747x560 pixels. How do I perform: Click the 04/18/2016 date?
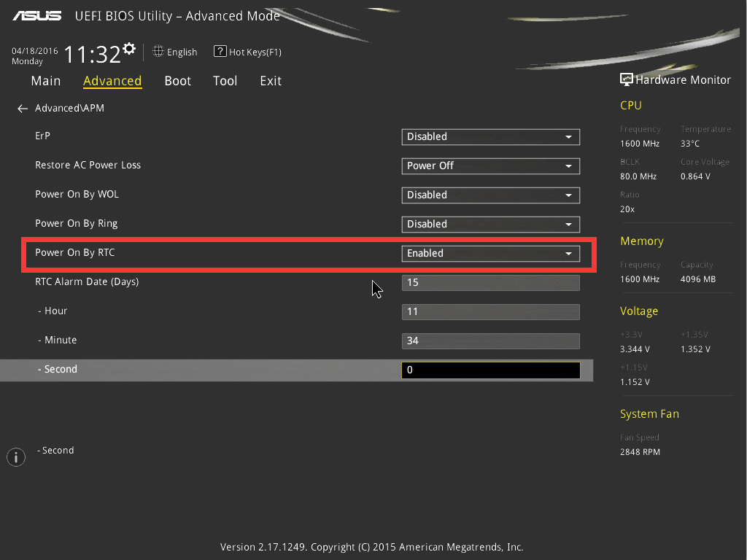click(35, 51)
